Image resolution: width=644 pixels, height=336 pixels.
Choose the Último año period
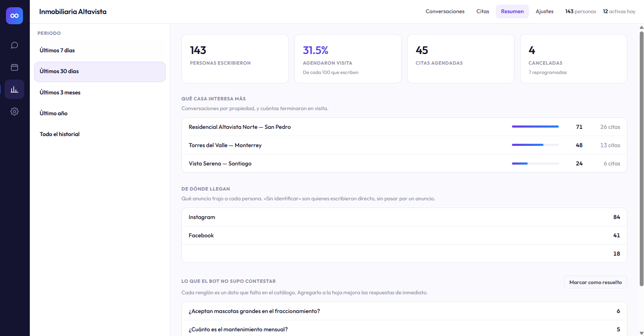[x=100, y=113]
